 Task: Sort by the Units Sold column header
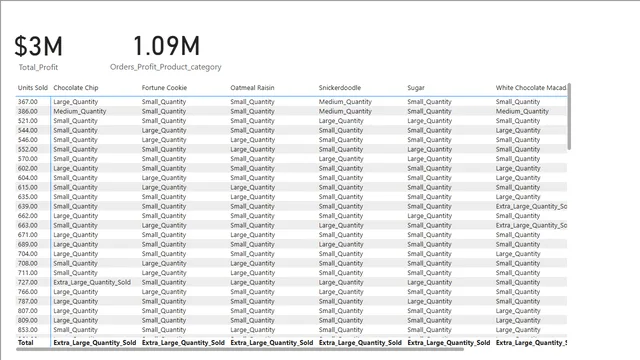coord(33,88)
